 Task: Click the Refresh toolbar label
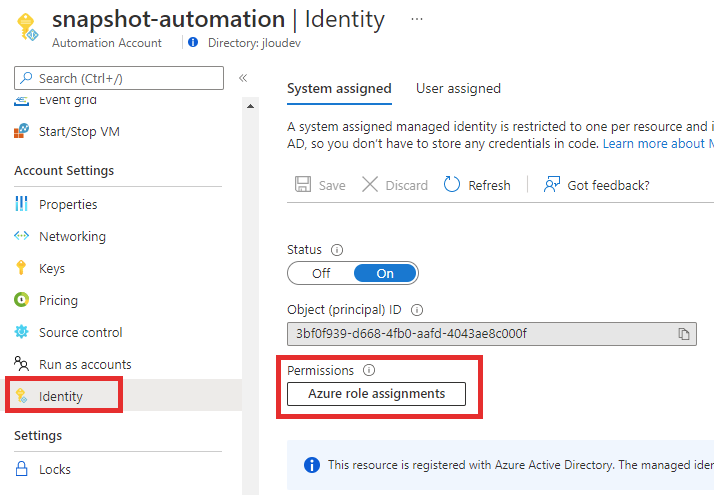[490, 186]
